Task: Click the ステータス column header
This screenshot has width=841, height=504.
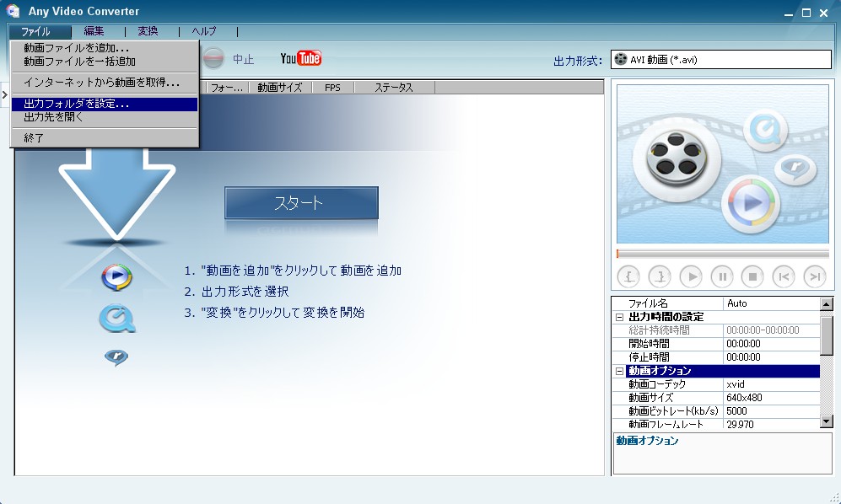Action: tap(394, 88)
